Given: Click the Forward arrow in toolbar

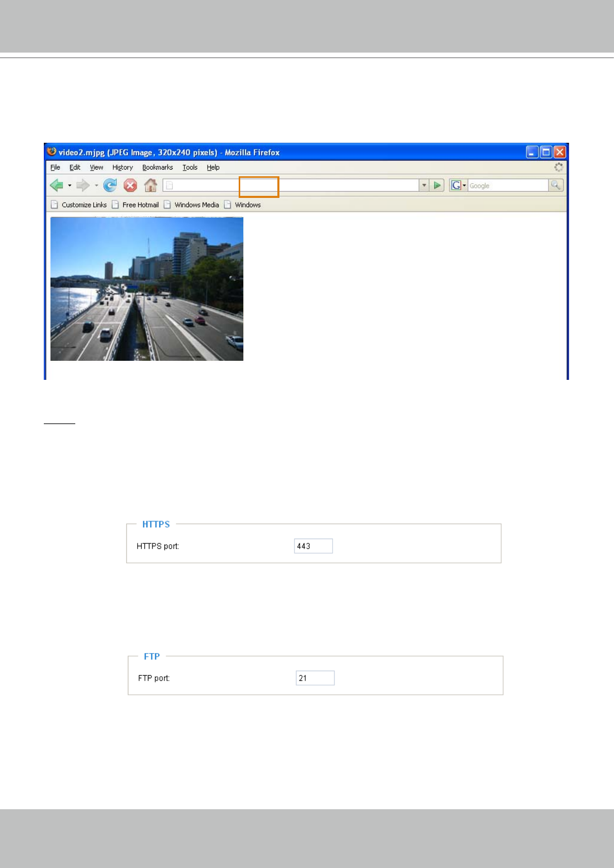Looking at the screenshot, I should click(x=82, y=185).
